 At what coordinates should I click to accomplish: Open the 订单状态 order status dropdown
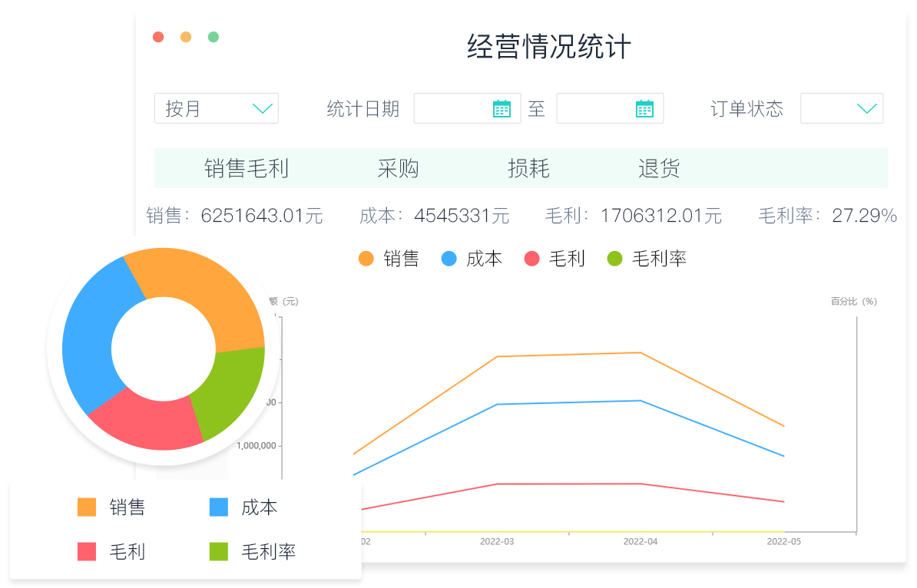[x=842, y=108]
